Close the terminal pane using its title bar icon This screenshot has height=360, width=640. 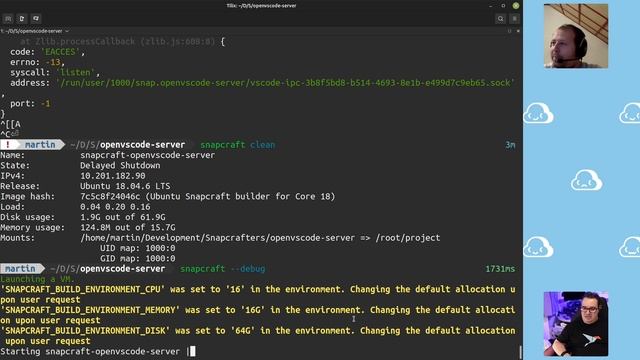pos(518,31)
